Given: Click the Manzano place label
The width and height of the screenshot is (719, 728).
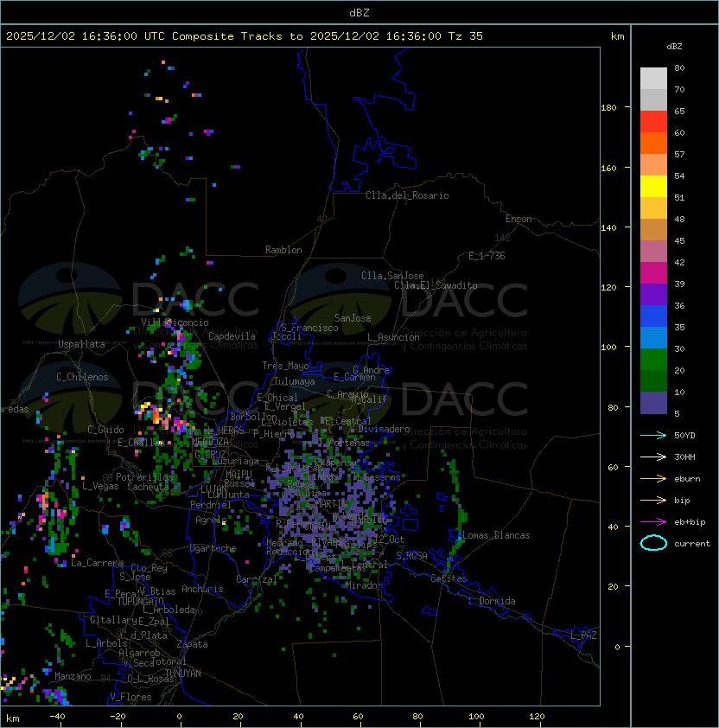Looking at the screenshot, I should pos(73,676).
